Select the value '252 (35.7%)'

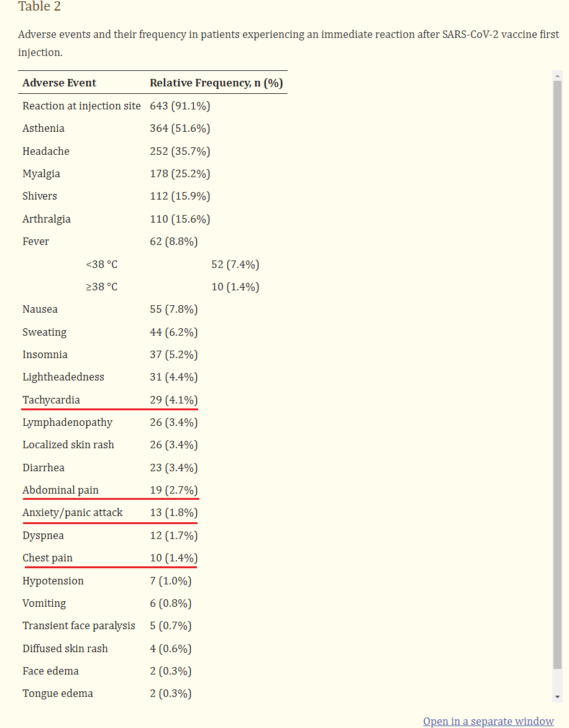(x=180, y=151)
